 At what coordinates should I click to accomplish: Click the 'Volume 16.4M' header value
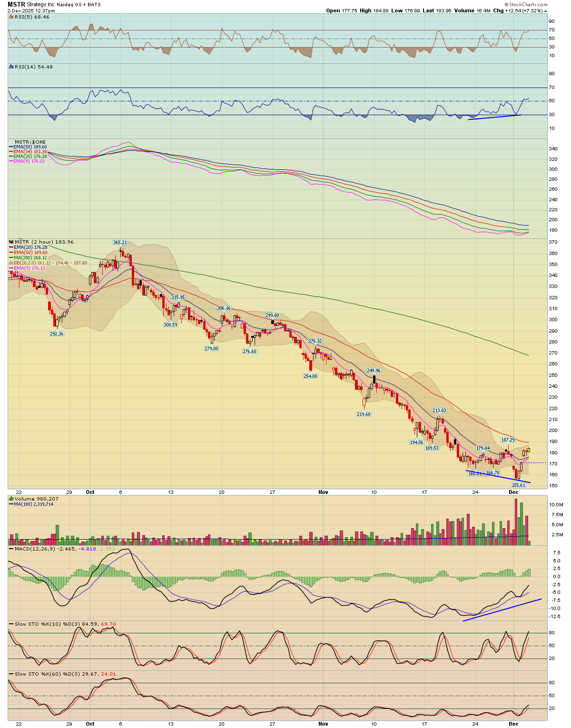coord(472,10)
